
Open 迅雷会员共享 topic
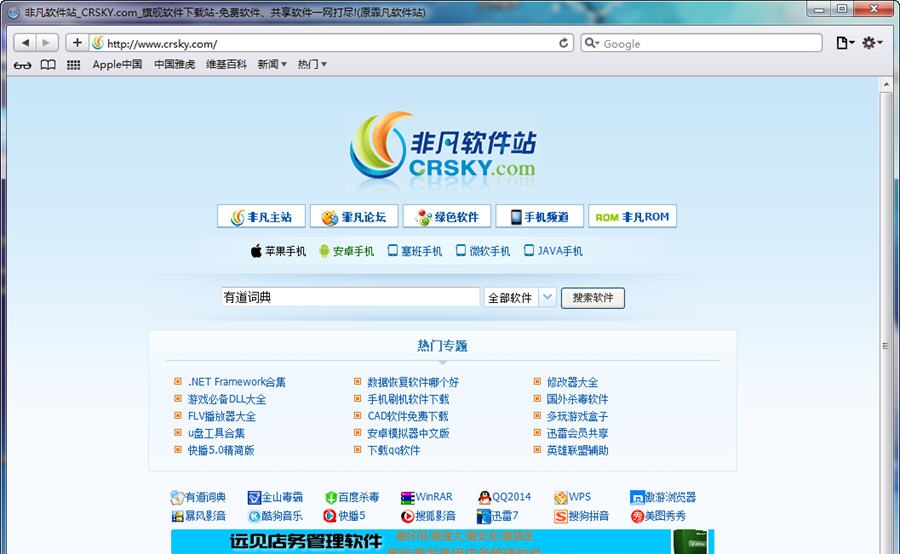tap(577, 433)
